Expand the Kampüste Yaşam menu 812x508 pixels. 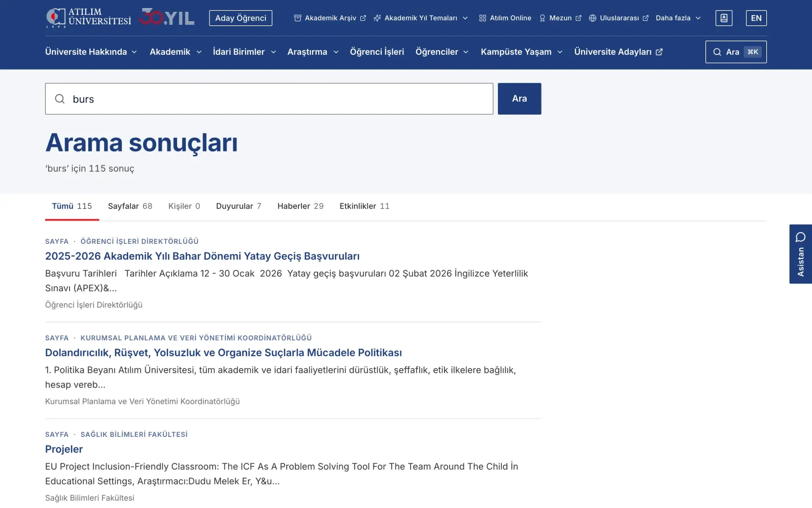[522, 52]
